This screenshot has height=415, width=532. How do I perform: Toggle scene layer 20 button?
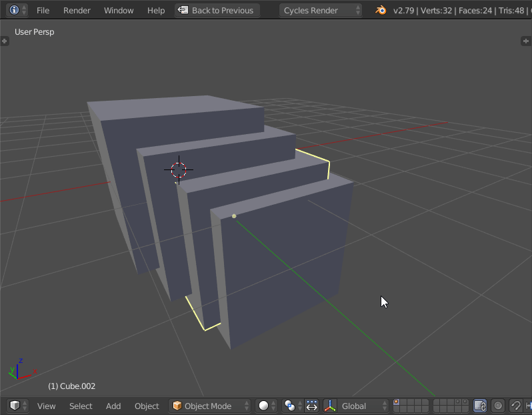tap(465, 409)
